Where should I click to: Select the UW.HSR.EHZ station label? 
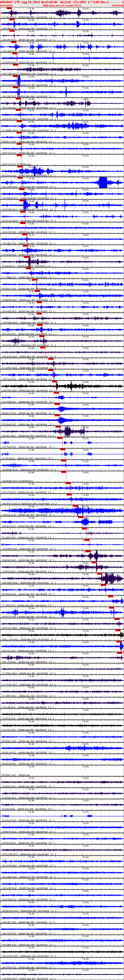point(28,311)
